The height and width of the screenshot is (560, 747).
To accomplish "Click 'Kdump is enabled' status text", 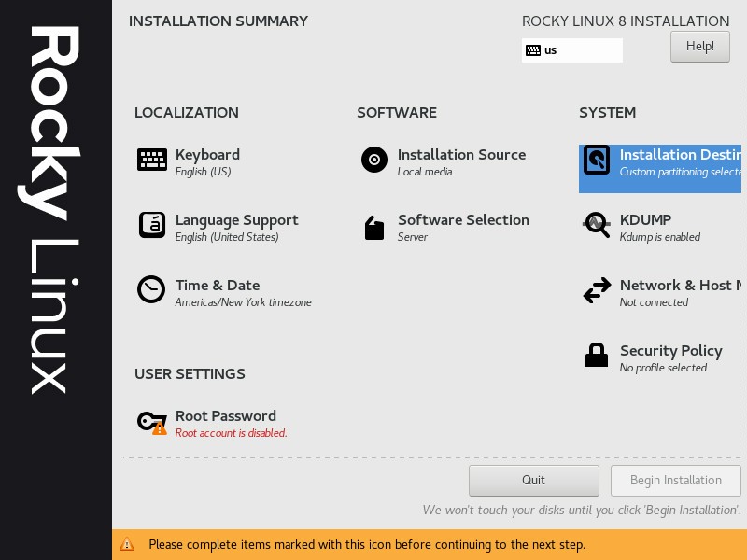I will point(660,237).
